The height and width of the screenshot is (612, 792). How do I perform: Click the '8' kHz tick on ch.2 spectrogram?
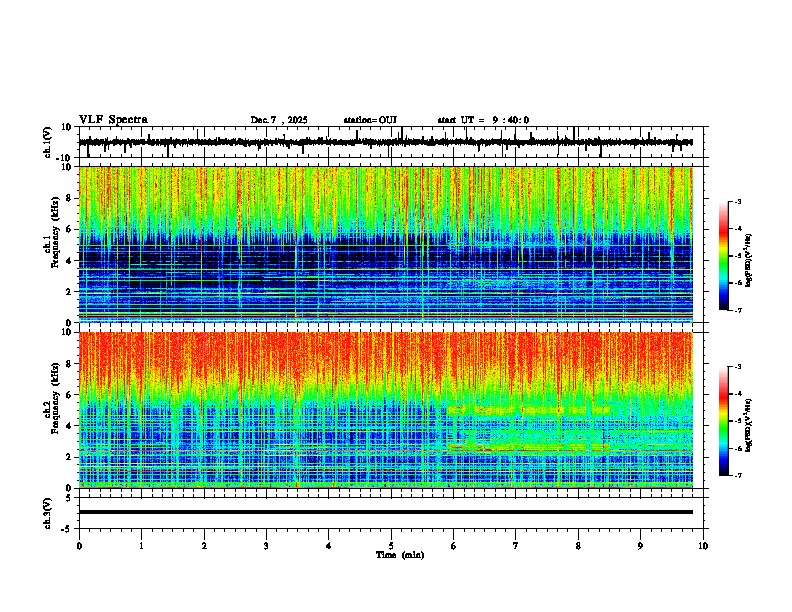click(x=70, y=364)
